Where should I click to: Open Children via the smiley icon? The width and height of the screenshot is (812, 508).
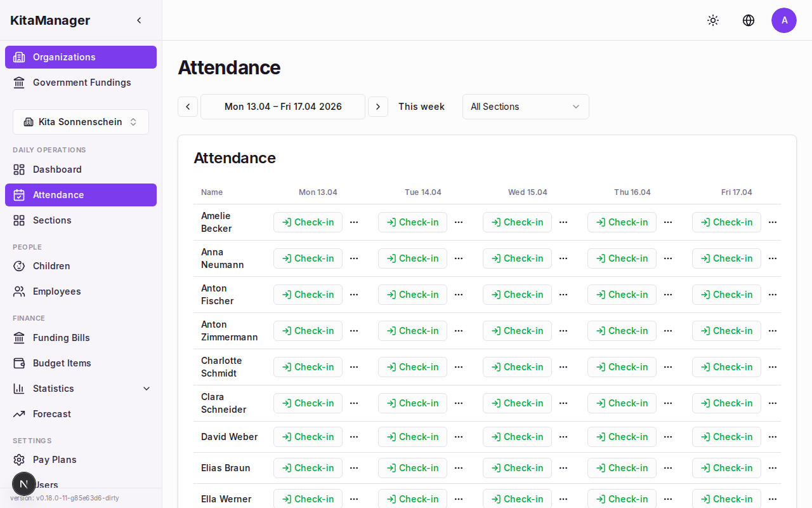(x=19, y=266)
